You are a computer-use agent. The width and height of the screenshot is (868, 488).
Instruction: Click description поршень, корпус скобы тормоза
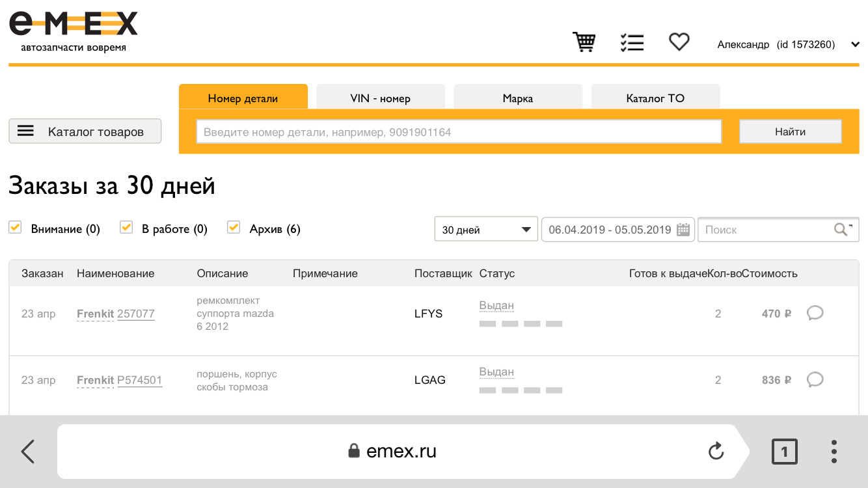click(x=237, y=381)
